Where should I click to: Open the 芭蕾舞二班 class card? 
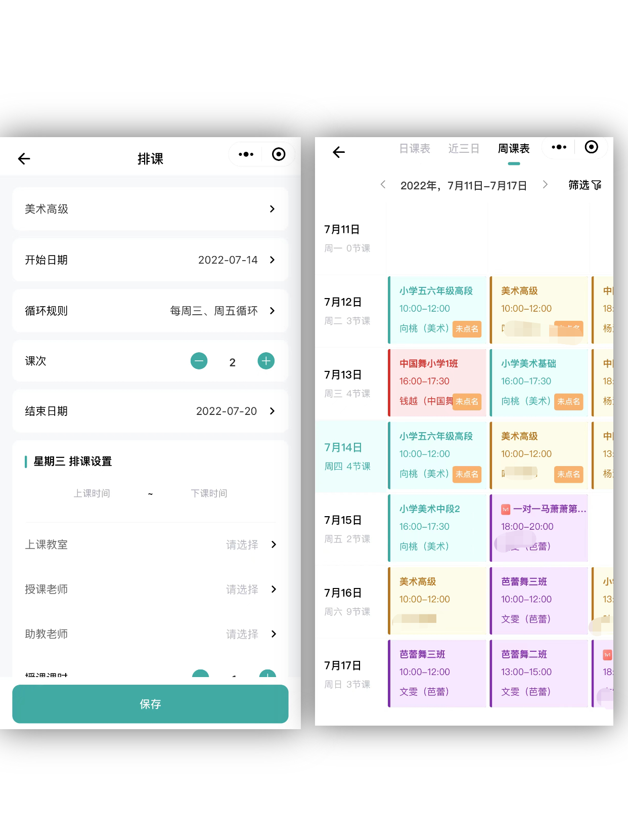[x=539, y=674]
